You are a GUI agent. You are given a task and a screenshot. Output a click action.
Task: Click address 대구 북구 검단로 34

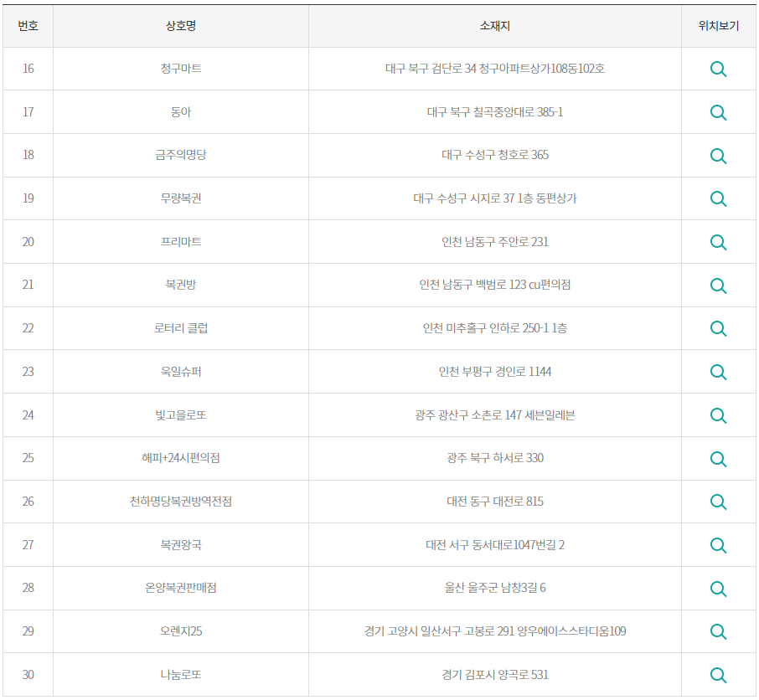tap(431, 69)
